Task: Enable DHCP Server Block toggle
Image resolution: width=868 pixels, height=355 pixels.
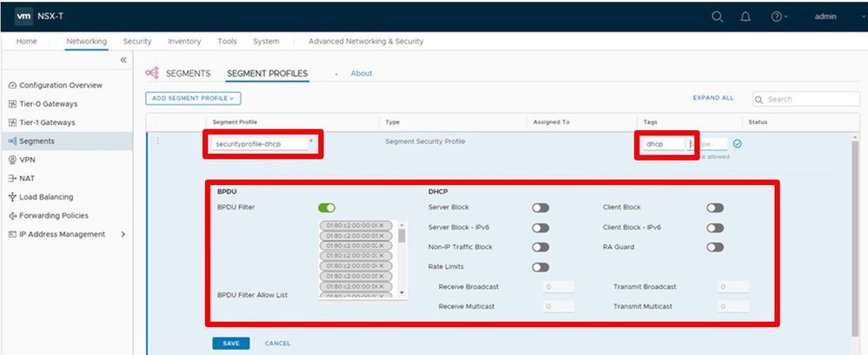Action: 540,207
